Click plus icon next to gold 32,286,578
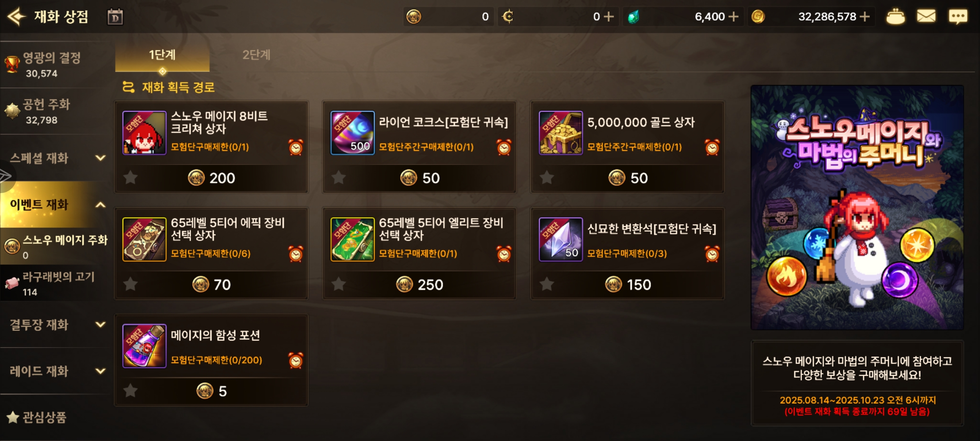 click(865, 17)
